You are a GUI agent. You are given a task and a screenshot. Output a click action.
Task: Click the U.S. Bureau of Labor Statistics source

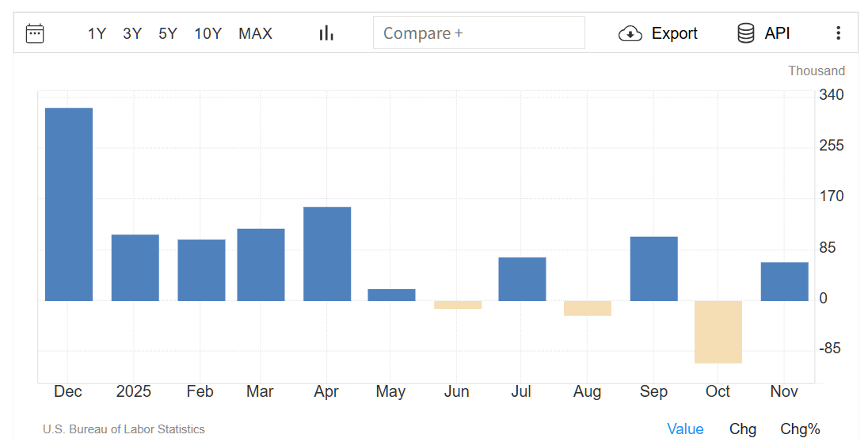pyautogui.click(x=124, y=429)
